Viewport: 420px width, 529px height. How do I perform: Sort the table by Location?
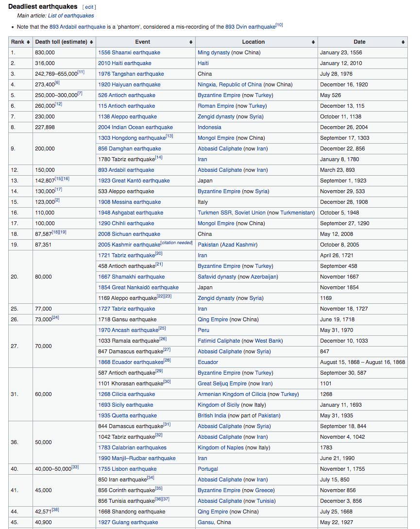(313, 42)
